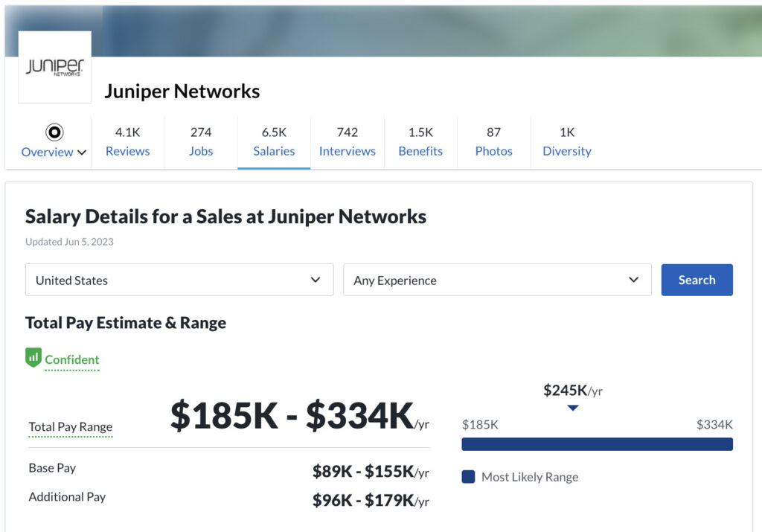Open the Reviews tab
762x532 pixels.
coord(128,142)
